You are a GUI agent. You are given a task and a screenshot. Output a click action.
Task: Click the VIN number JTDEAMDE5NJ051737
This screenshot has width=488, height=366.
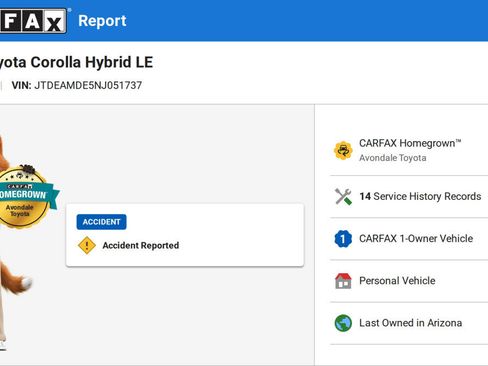(88, 85)
